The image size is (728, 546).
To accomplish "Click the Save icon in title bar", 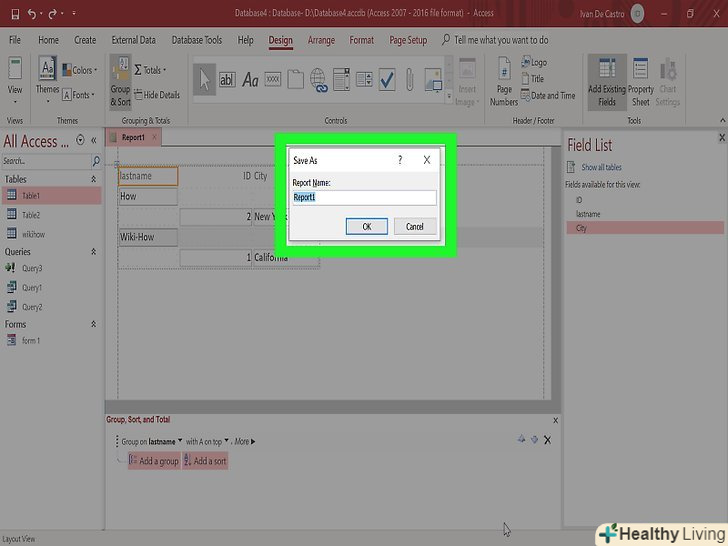I will click(x=15, y=14).
